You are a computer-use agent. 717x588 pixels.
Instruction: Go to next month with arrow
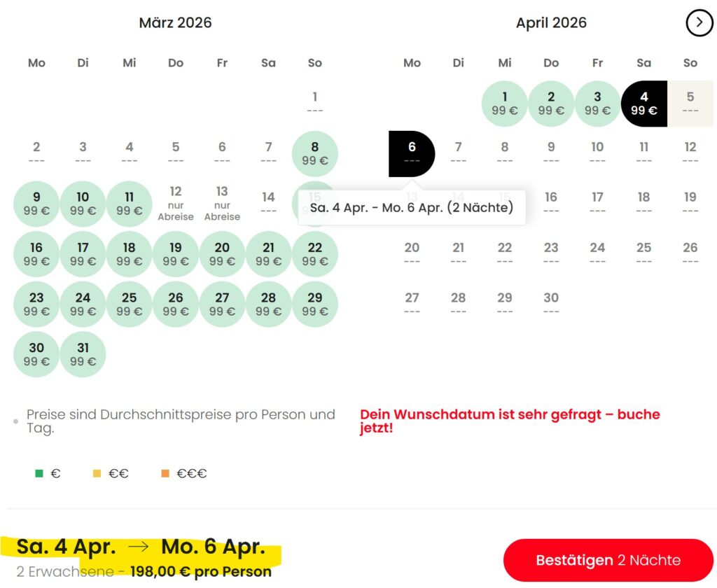tap(699, 23)
